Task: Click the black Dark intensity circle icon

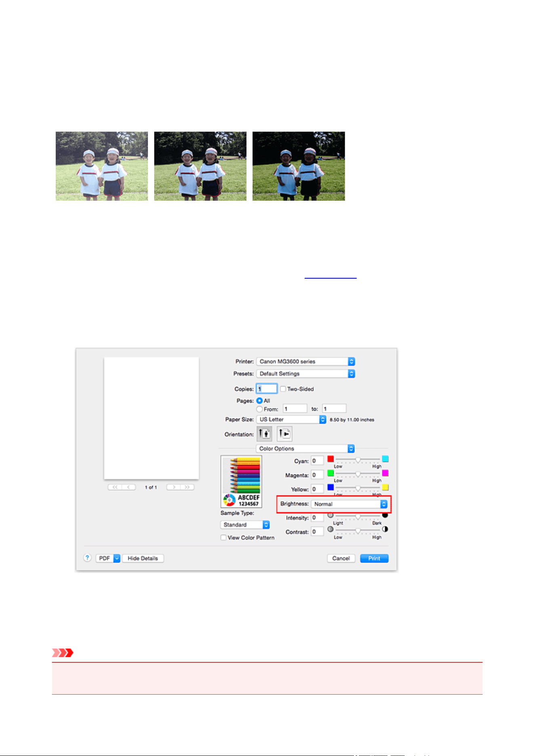Action: point(385,515)
